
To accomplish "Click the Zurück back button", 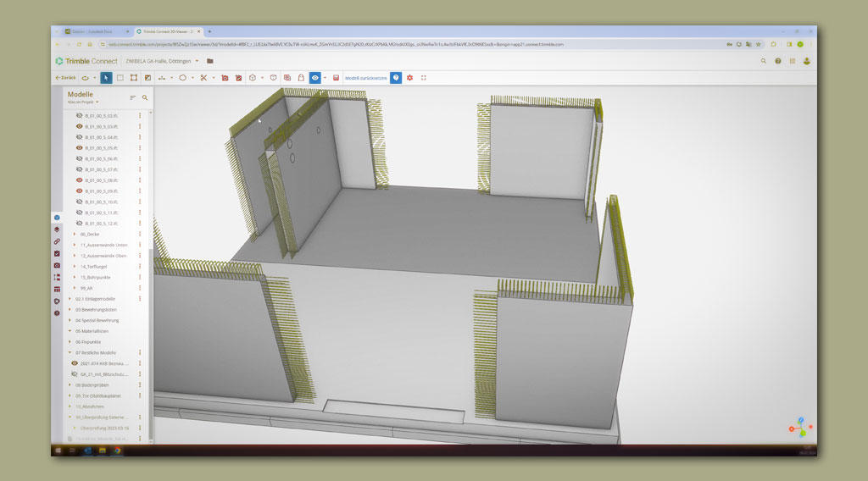I will click(x=64, y=78).
